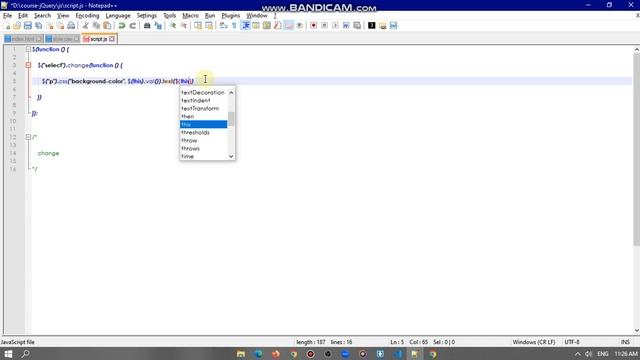Click the Stop Recording macro icon

click(324, 26)
